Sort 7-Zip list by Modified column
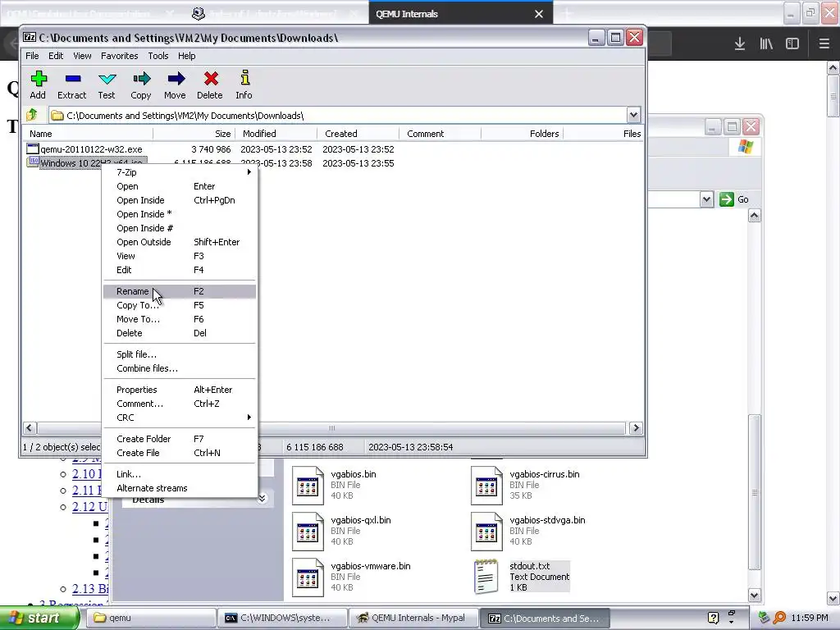Viewport: 840px width, 630px height. 276,134
